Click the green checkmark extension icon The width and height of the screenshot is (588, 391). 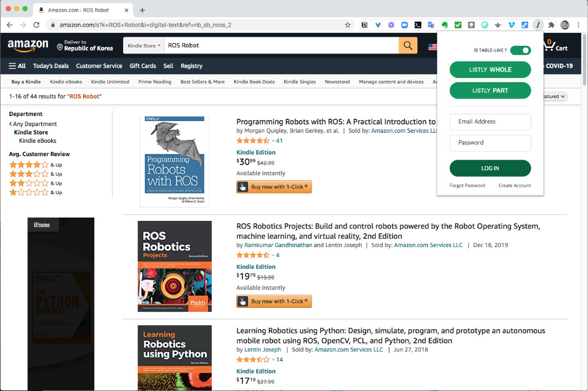458,25
